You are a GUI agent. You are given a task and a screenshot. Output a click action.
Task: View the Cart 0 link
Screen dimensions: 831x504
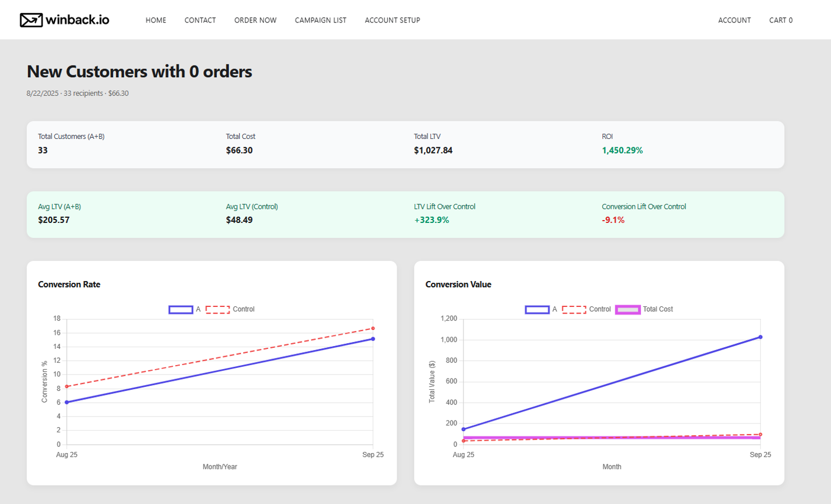pos(781,20)
